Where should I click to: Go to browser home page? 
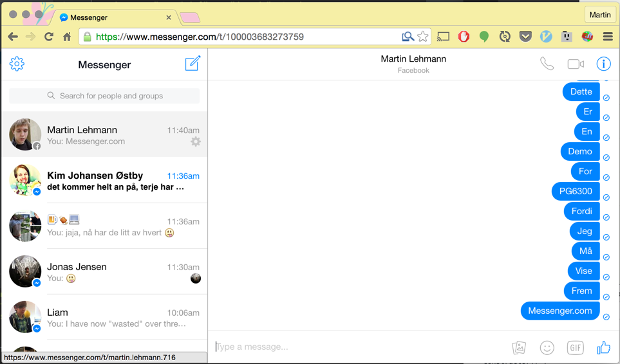coord(67,37)
